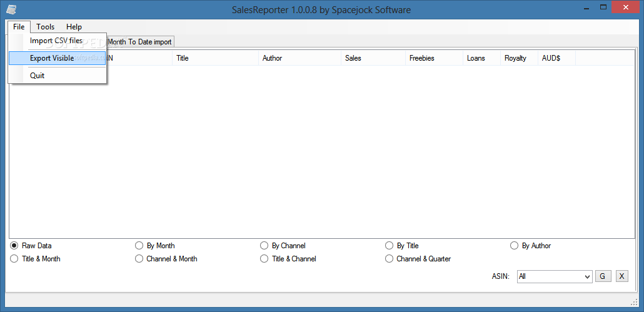The width and height of the screenshot is (644, 312).
Task: Click the SalesReporter app icon in title bar
Action: pos(11,9)
